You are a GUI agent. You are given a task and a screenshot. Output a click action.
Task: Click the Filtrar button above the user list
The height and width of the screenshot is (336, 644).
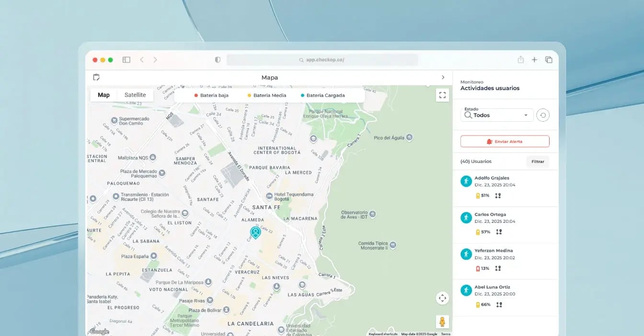[538, 162]
